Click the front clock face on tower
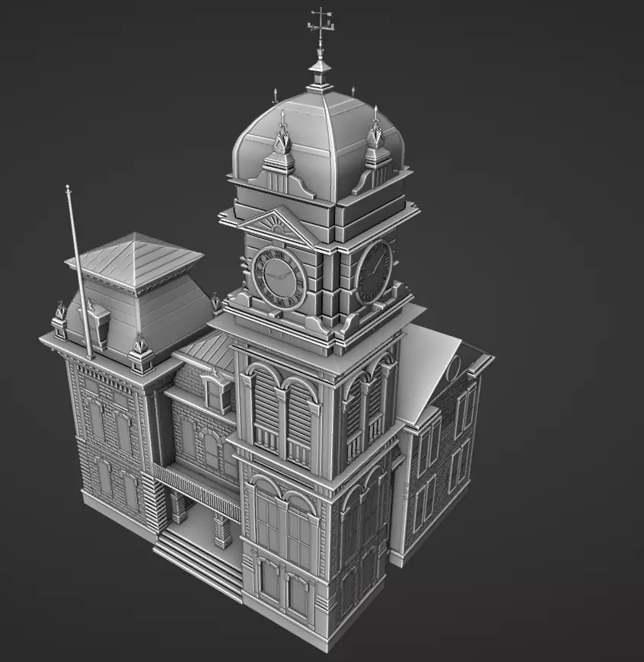 point(279,278)
